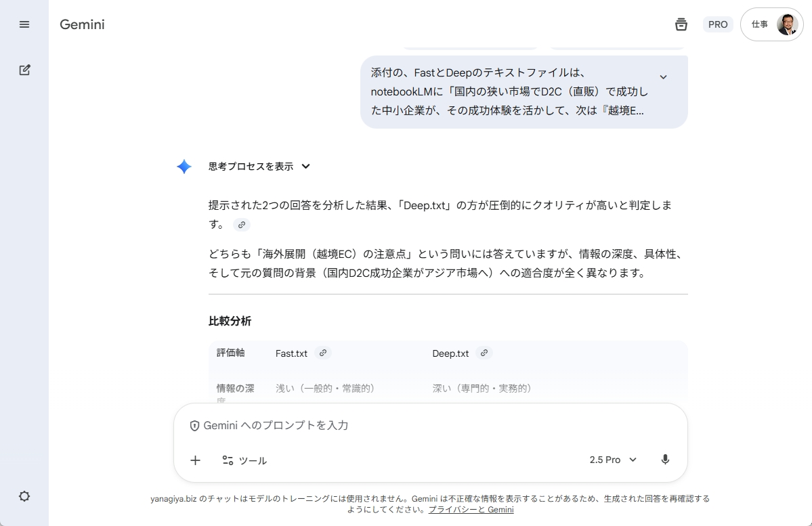
Task: Click the Gemini prompt input field
Action: pos(406,425)
